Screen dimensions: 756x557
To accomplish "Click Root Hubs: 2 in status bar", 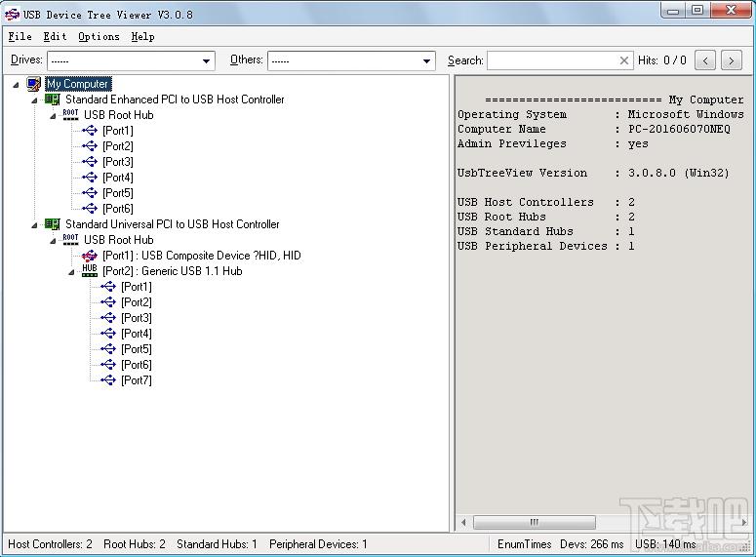I will 135,544.
